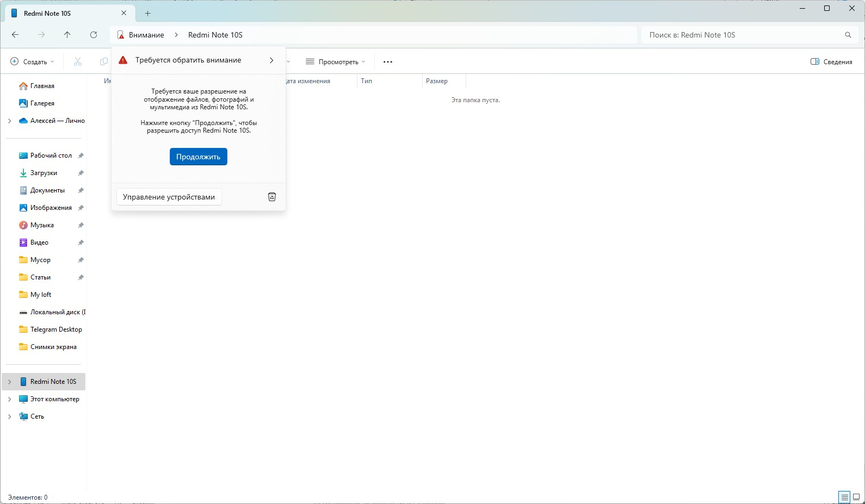
Task: Click the trash icon in the attention popup
Action: point(272,197)
